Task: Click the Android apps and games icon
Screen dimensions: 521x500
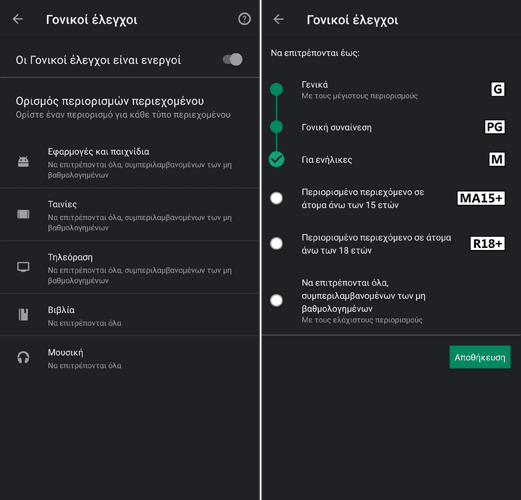Action: 23,162
